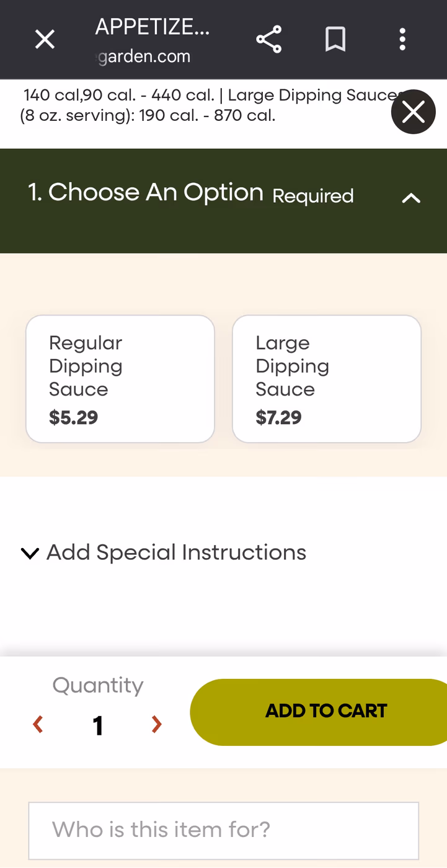The image size is (447, 868).
Task: Dismiss the item panel with the black circular X
Action: click(414, 112)
